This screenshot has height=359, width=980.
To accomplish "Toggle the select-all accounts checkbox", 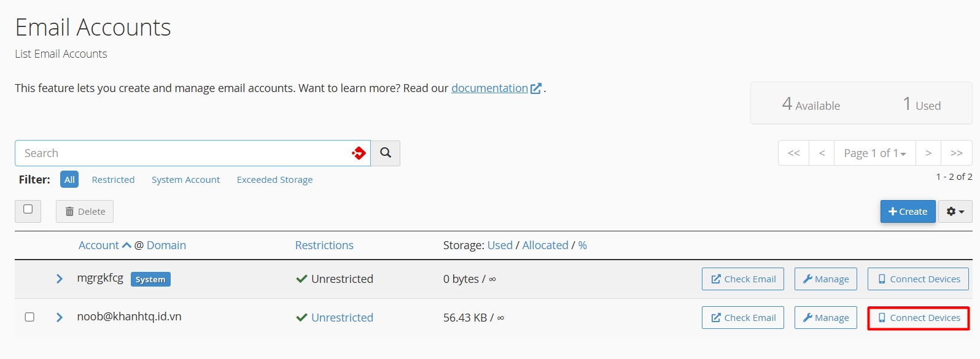I will (x=28, y=209).
